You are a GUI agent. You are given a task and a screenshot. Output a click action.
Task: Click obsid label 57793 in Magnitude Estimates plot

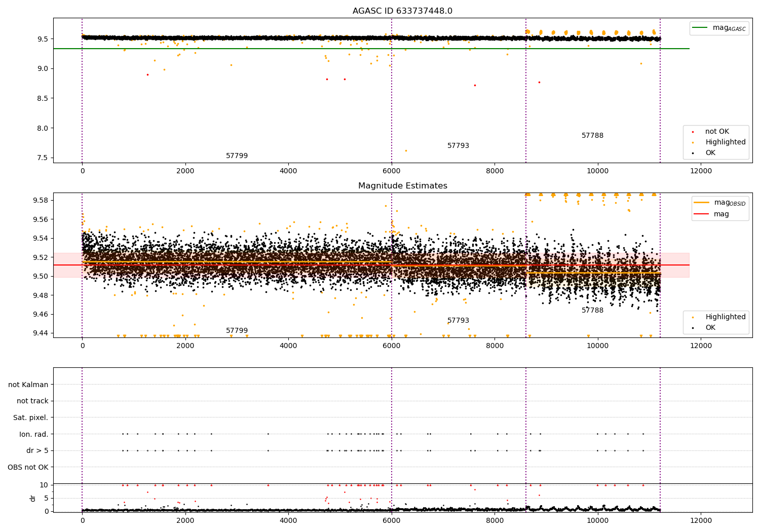point(458,321)
